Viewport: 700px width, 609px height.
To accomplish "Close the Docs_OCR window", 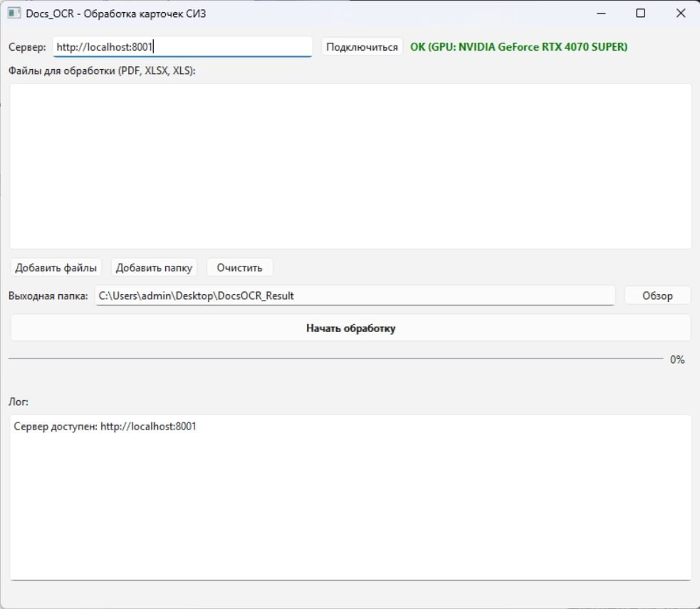I will [x=680, y=14].
